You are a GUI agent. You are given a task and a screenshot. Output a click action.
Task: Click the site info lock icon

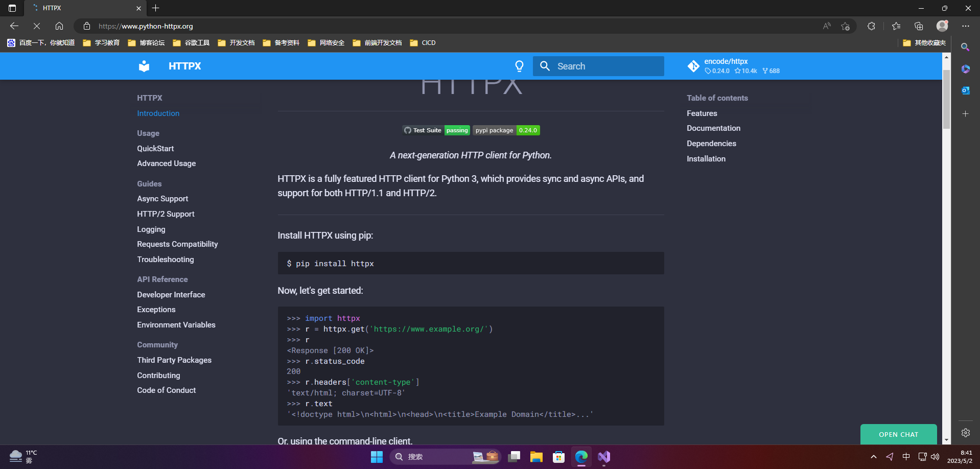click(x=87, y=26)
